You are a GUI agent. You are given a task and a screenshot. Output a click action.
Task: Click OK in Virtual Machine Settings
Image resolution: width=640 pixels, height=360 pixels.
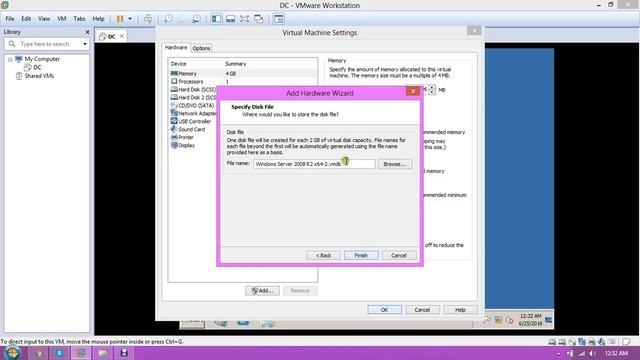pyautogui.click(x=384, y=310)
